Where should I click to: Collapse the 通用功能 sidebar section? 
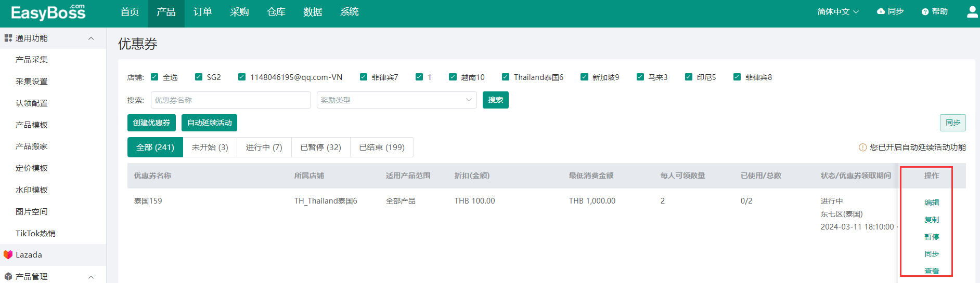point(91,38)
